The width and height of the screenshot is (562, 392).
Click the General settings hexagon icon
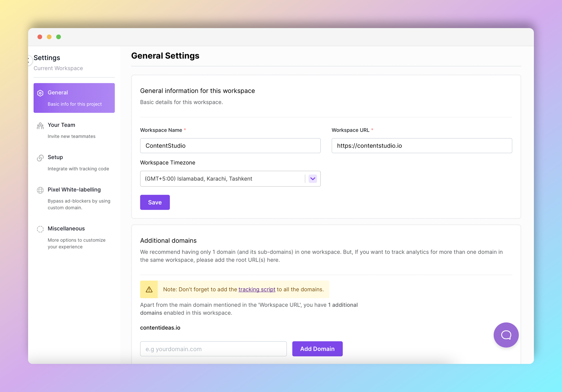(x=40, y=93)
